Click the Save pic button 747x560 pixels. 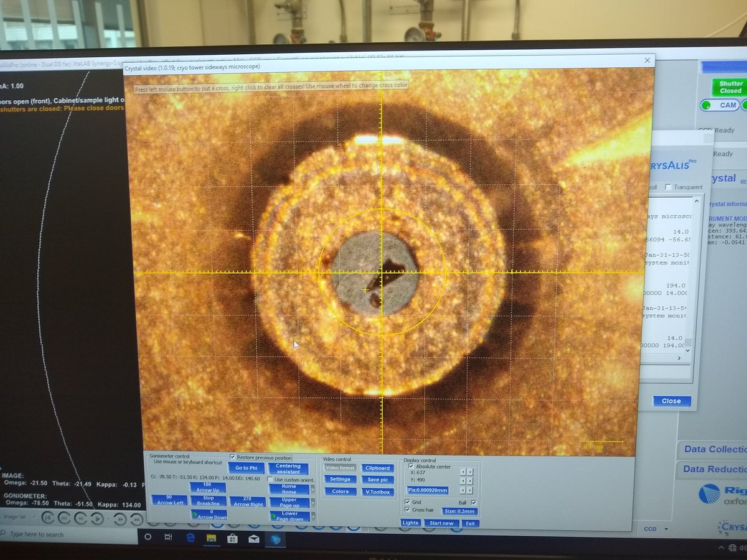point(378,479)
